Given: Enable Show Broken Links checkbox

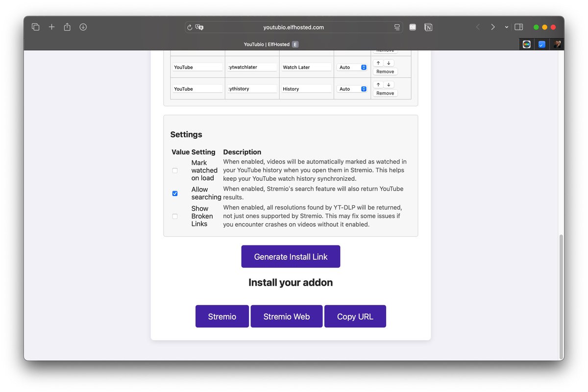Looking at the screenshot, I should (x=175, y=216).
